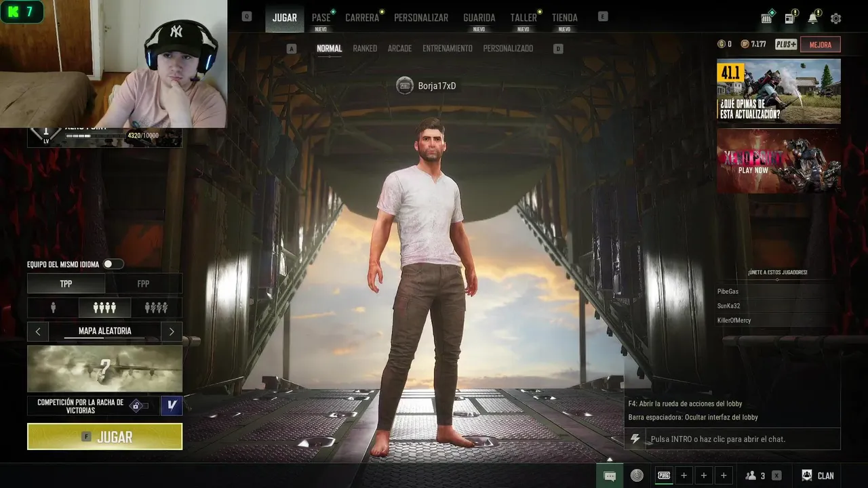Click the 7.177 BP balance
Screen dimensions: 868x488
pos(758,44)
